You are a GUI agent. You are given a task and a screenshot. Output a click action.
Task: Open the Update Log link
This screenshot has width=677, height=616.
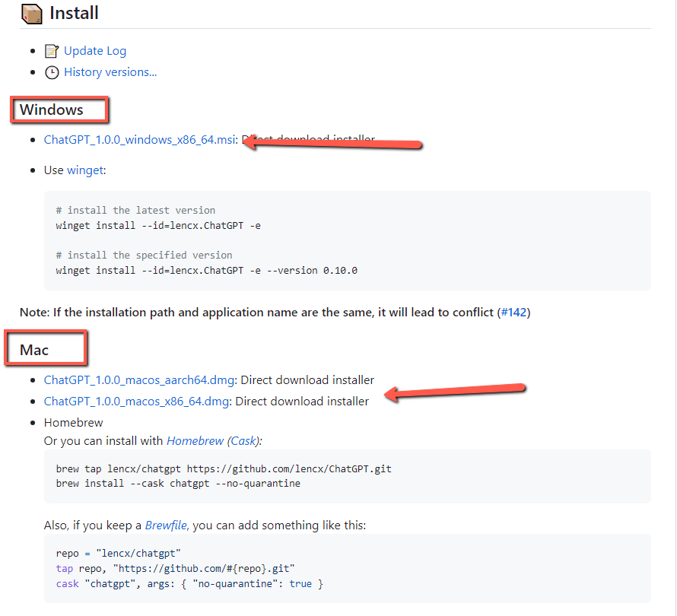(x=95, y=51)
